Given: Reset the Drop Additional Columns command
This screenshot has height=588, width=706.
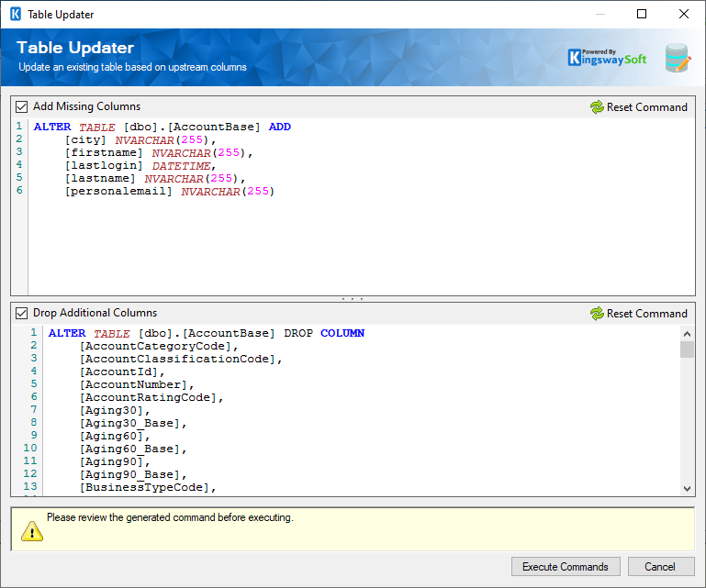Looking at the screenshot, I should click(x=639, y=314).
